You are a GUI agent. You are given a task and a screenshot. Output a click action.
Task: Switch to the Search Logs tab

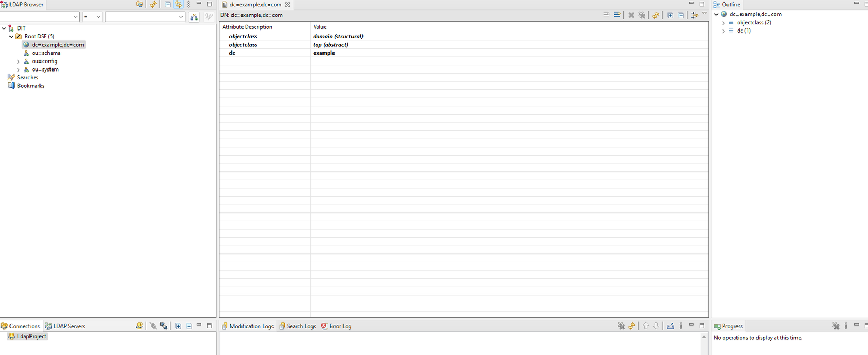(298, 326)
